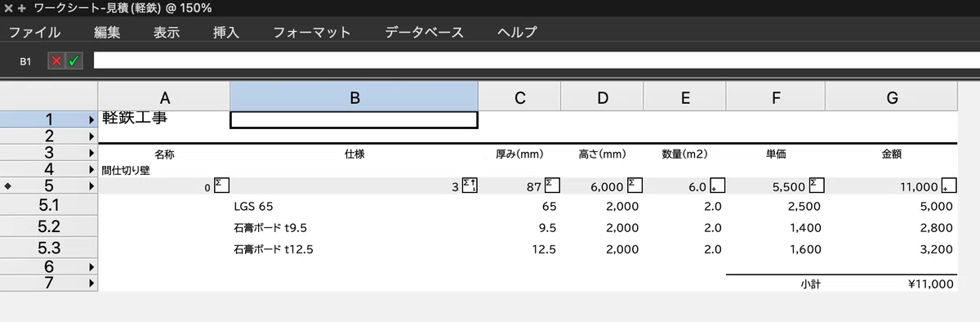Select the 石膏ボード t9.5 cell
Viewport: 980px width, 322px height.
click(354, 227)
